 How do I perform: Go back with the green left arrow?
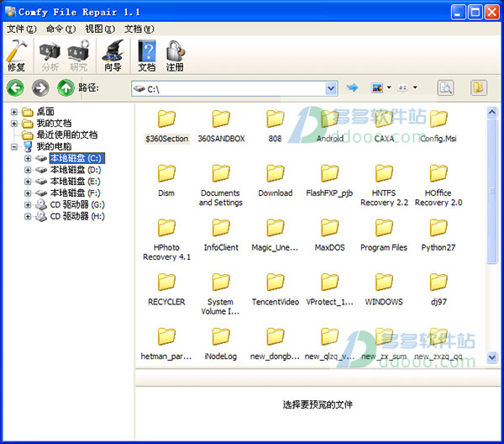pyautogui.click(x=15, y=87)
